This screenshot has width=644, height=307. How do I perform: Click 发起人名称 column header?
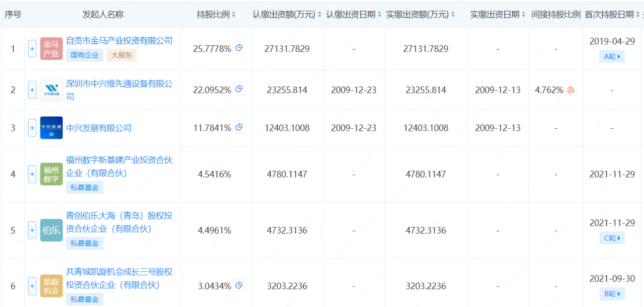pos(103,14)
